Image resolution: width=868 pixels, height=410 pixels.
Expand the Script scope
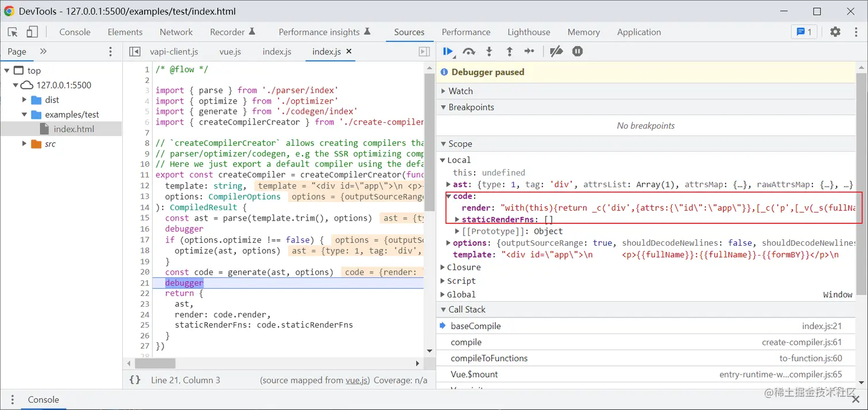pyautogui.click(x=443, y=281)
